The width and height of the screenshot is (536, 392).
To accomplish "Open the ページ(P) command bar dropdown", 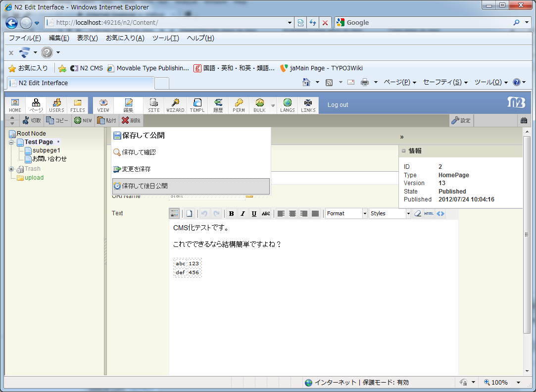I will tap(400, 82).
